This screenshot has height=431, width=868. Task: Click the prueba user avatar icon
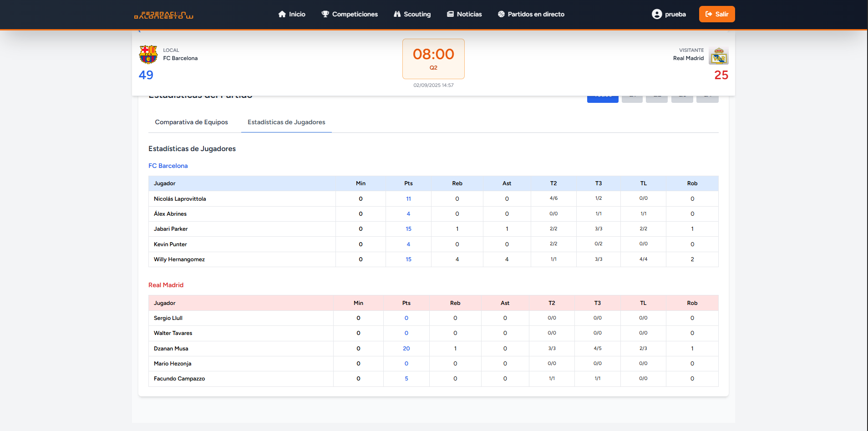click(656, 14)
